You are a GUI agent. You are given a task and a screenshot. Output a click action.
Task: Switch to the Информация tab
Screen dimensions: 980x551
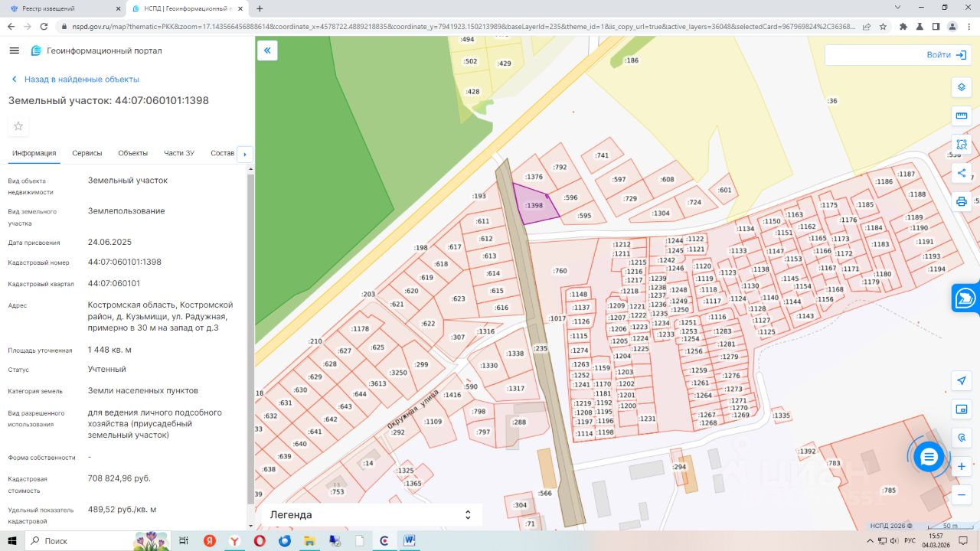click(34, 153)
